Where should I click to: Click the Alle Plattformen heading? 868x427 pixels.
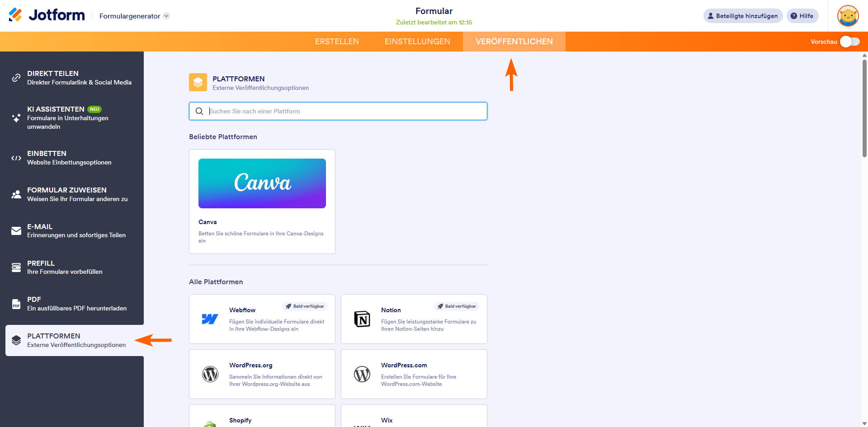[x=216, y=282]
